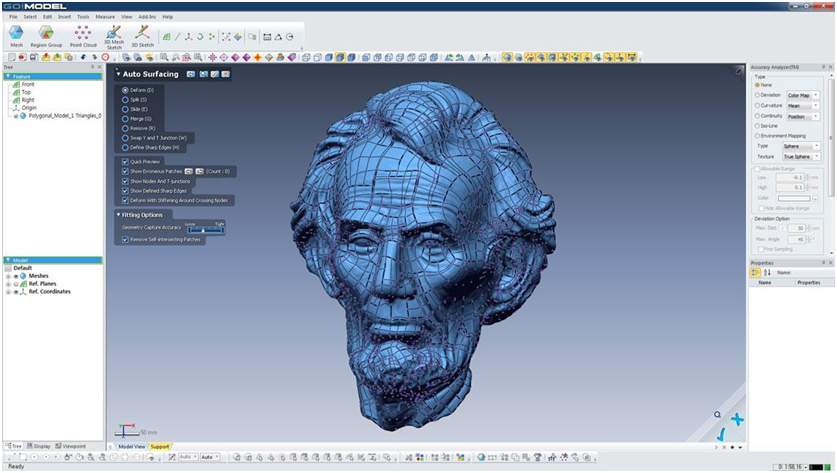The image size is (837, 473).
Task: Open the True Sphere texture dropdown
Action: [801, 157]
